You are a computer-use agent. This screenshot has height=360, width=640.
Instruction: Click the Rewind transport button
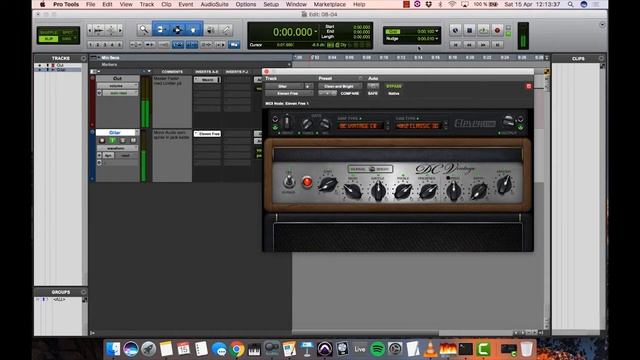469,44
